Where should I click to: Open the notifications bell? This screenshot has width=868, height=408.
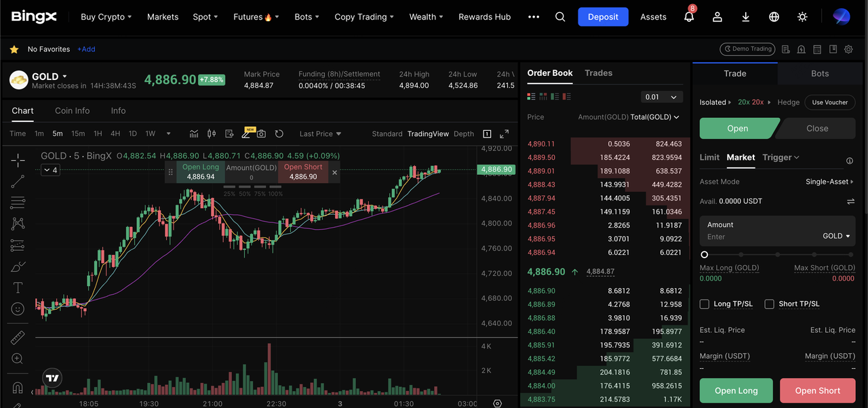[x=689, y=17]
